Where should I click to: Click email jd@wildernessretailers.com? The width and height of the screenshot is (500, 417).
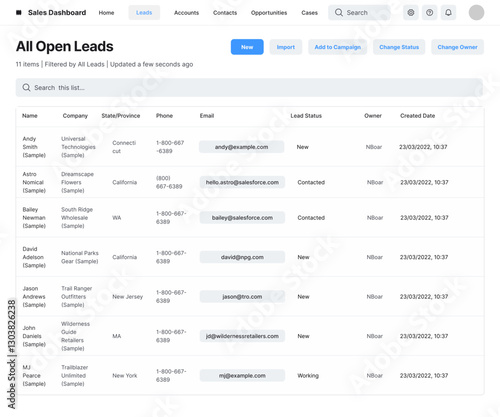click(242, 336)
